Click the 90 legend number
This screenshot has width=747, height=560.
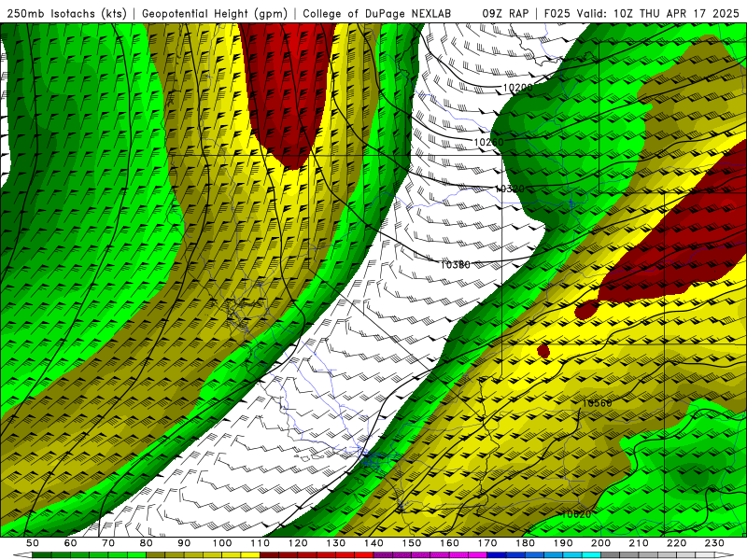coord(184,543)
